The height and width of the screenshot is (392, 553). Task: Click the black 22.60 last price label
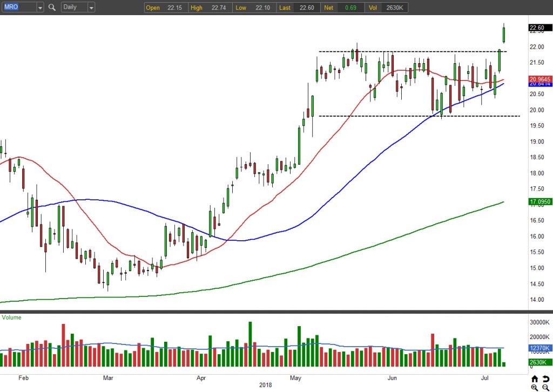[x=540, y=28]
